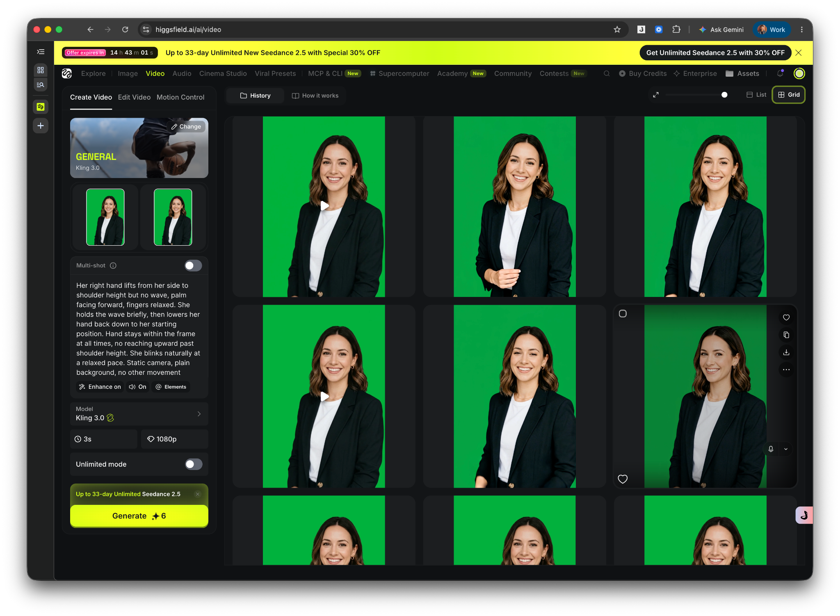Open the How it works tab
Viewport: 840px width, 616px height.
(315, 96)
